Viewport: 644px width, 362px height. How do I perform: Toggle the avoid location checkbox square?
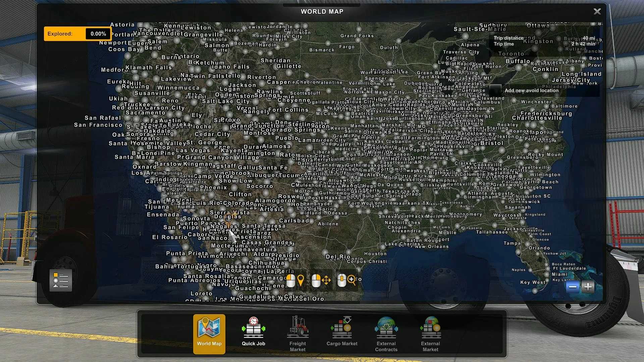pyautogui.click(x=495, y=90)
